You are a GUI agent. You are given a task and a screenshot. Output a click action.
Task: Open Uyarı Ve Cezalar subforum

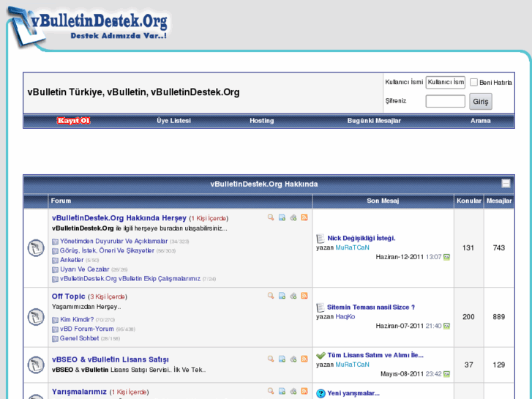(x=84, y=269)
